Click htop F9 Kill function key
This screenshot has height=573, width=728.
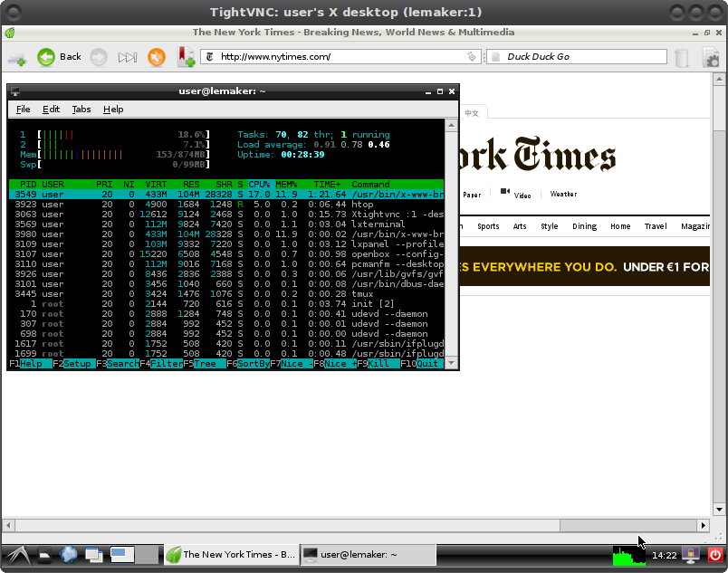[378, 364]
